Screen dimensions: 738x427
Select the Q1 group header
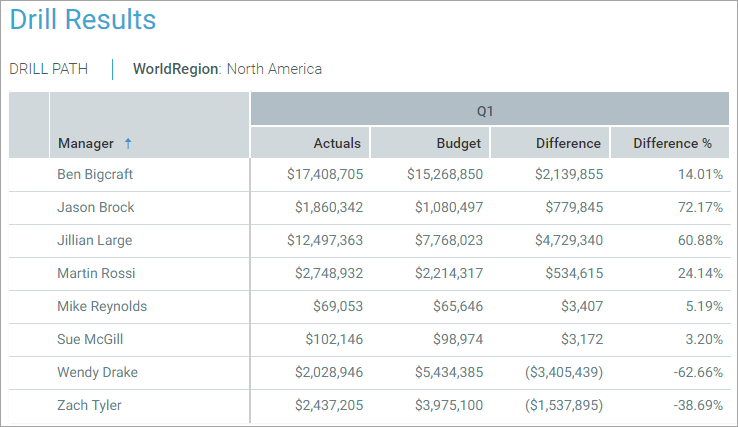tap(490, 109)
